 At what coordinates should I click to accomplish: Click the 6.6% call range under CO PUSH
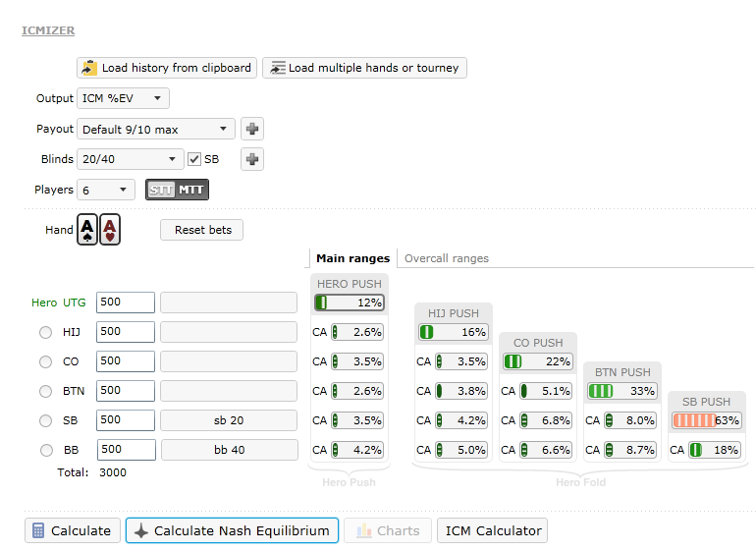tap(546, 450)
